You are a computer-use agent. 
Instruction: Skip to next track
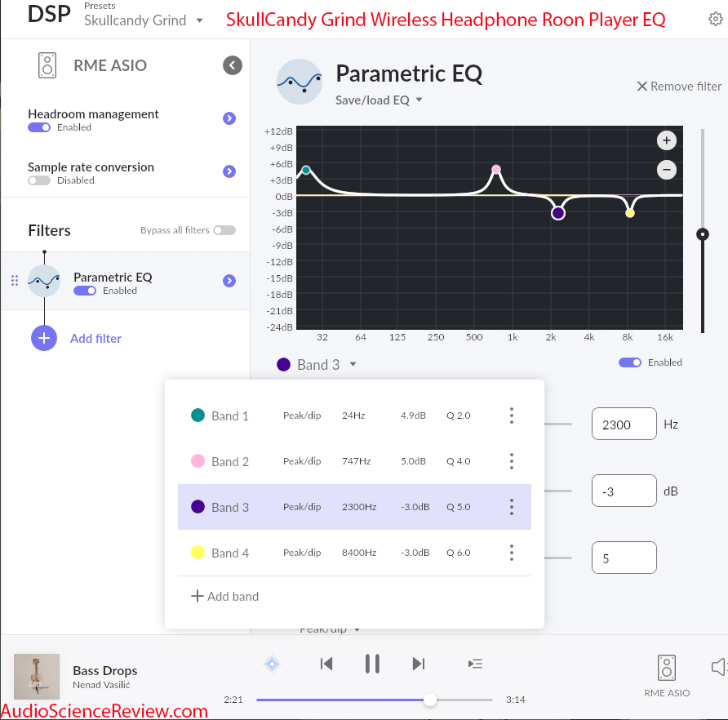(419, 664)
